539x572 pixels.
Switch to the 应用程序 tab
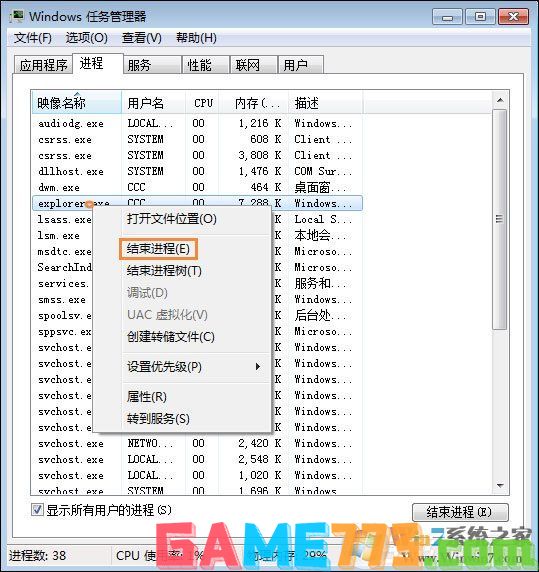tap(43, 65)
